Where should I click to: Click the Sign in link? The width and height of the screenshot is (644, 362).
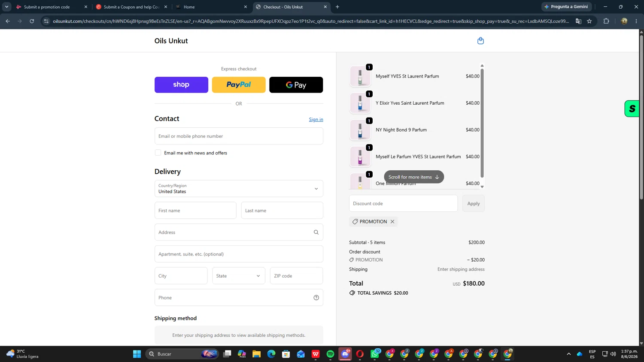(316, 120)
